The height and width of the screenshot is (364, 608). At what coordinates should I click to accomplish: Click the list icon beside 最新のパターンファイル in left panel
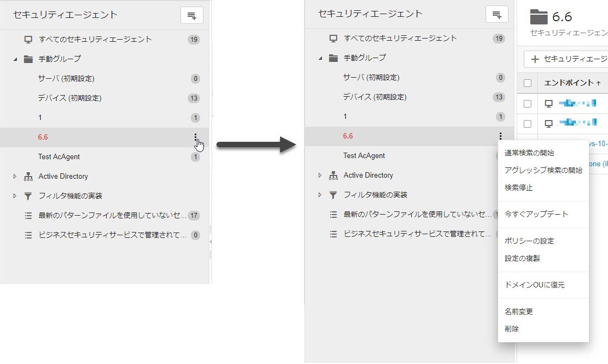tap(28, 216)
